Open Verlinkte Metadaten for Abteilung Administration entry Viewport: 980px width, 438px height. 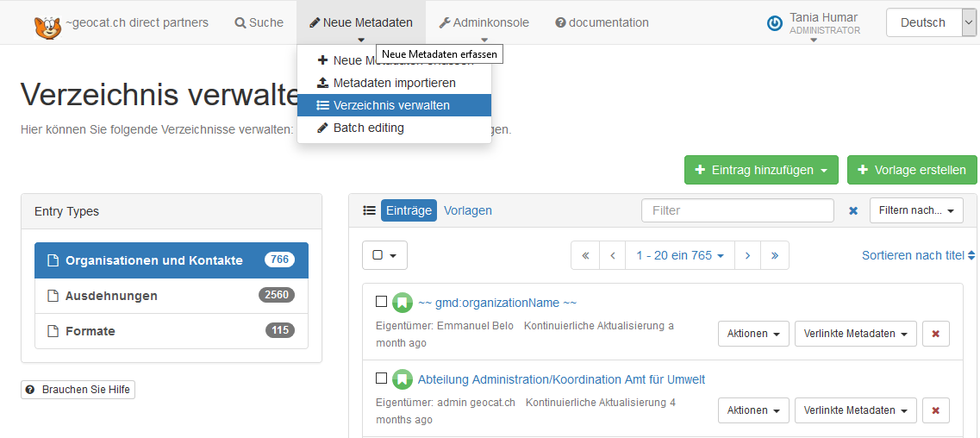coord(856,410)
